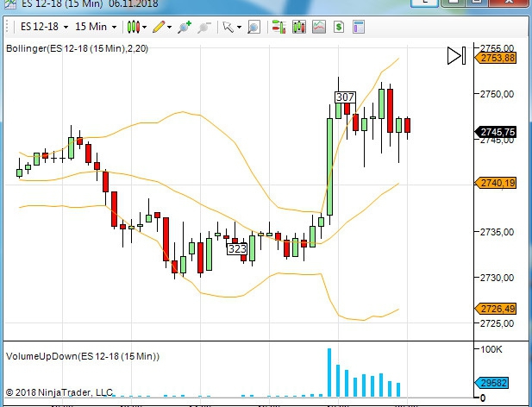This screenshot has height=407, width=532.
Task: Click the 100K volume axis label
Action: (491, 349)
